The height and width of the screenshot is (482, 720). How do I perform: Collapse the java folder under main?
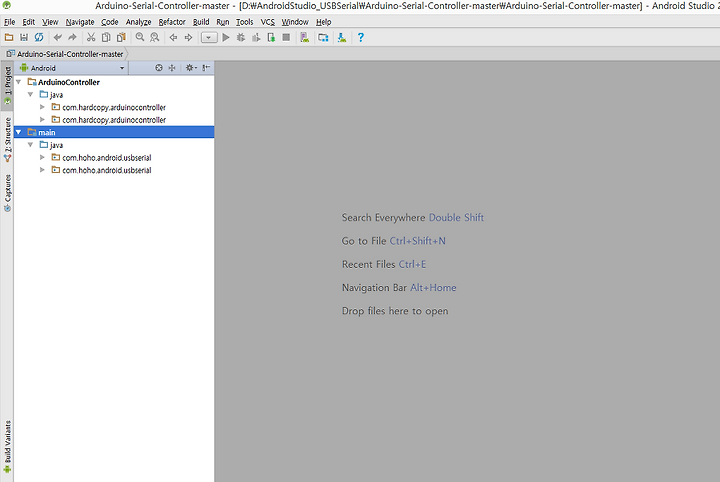click(x=30, y=145)
